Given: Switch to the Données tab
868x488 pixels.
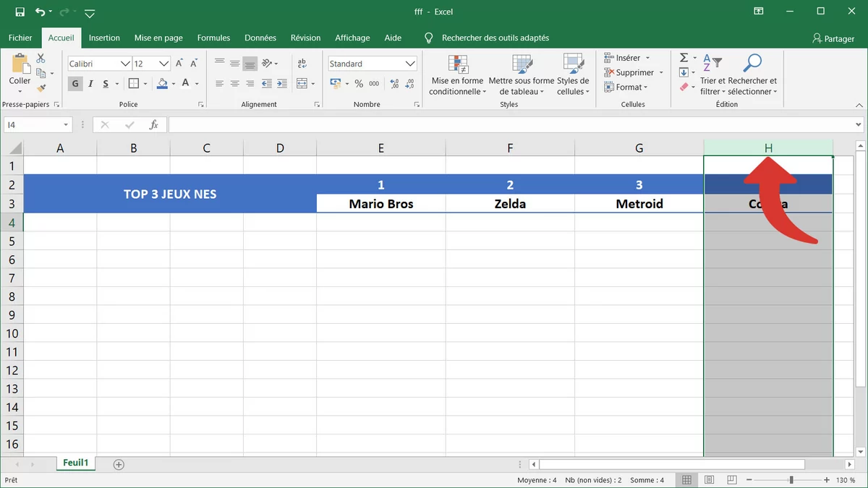Looking at the screenshot, I should click(260, 38).
